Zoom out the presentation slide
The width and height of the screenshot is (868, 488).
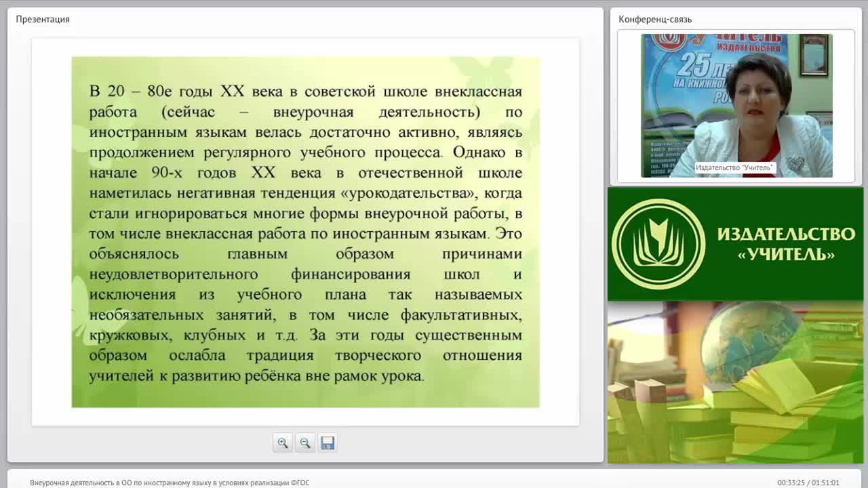coord(305,443)
